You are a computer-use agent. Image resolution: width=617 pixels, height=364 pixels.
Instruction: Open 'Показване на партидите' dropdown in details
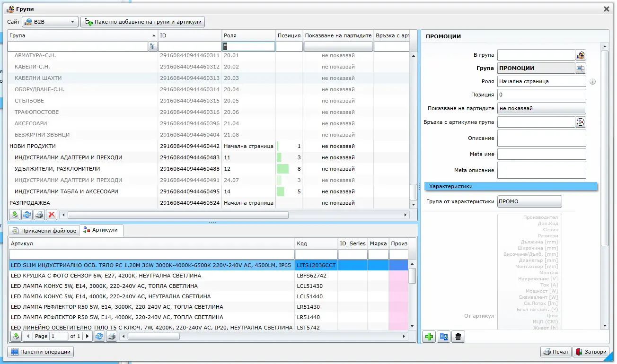pos(541,108)
